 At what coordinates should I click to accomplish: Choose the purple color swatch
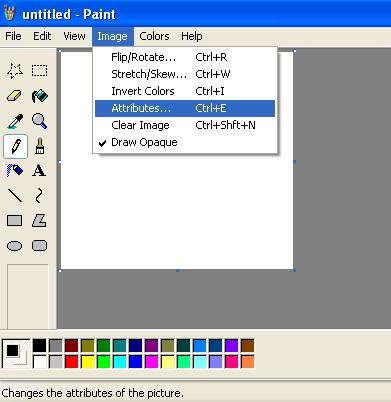tap(152, 346)
